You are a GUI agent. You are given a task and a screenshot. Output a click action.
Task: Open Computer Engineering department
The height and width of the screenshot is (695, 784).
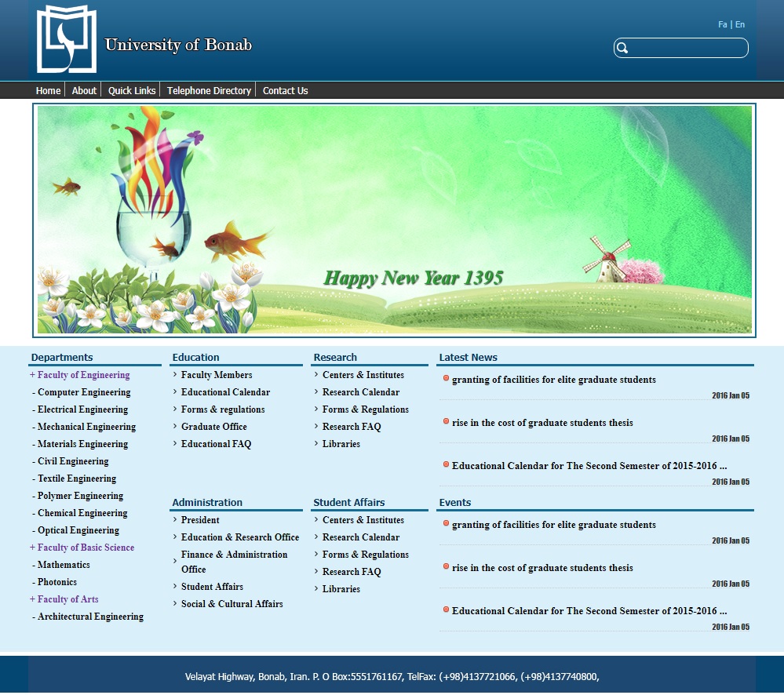point(84,392)
